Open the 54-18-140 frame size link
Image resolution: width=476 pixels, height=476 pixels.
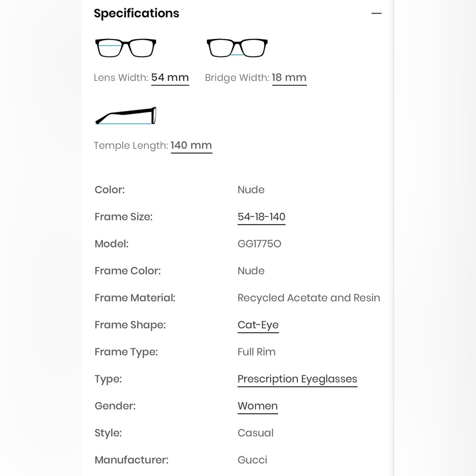tap(261, 217)
